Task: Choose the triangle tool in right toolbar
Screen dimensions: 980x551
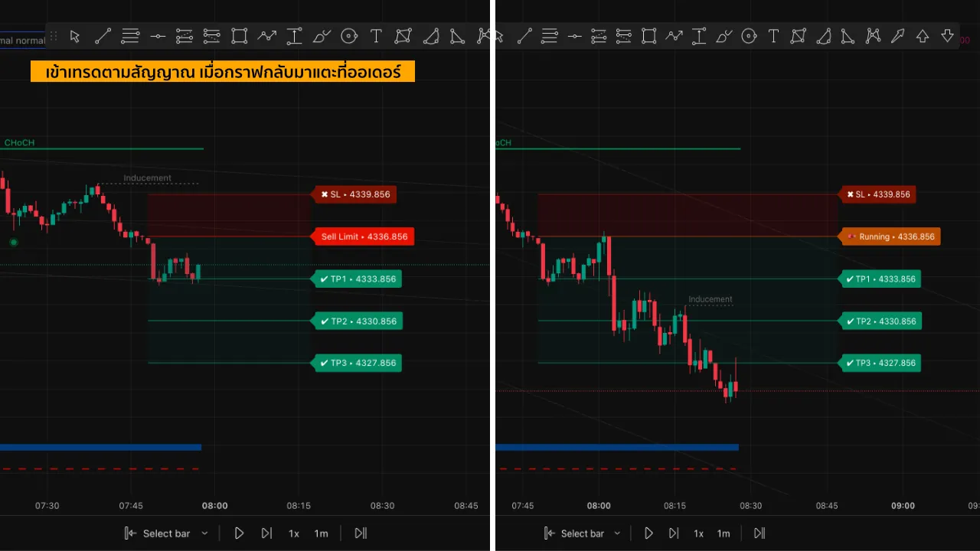Action: 848,36
